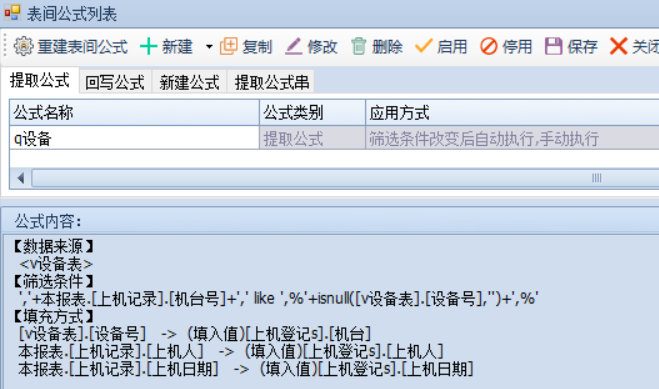
Task: Click the 表间公式列表 window title icon
Action: (x=12, y=13)
